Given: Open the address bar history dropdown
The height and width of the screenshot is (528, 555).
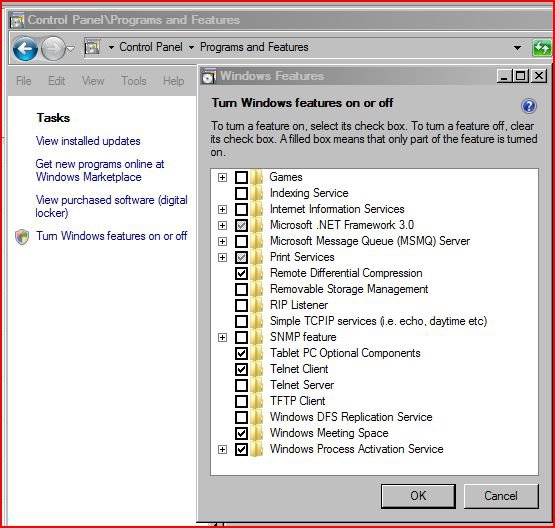Looking at the screenshot, I should click(x=517, y=47).
